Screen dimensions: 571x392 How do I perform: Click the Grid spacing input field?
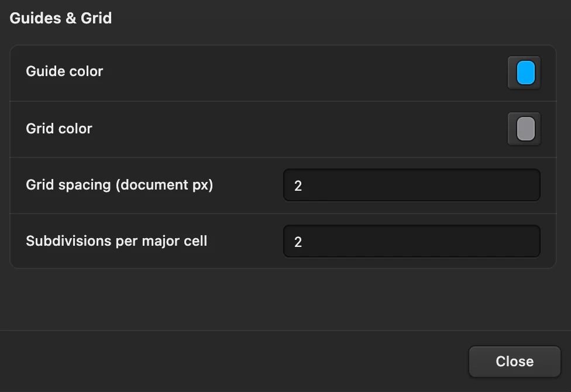pos(412,185)
